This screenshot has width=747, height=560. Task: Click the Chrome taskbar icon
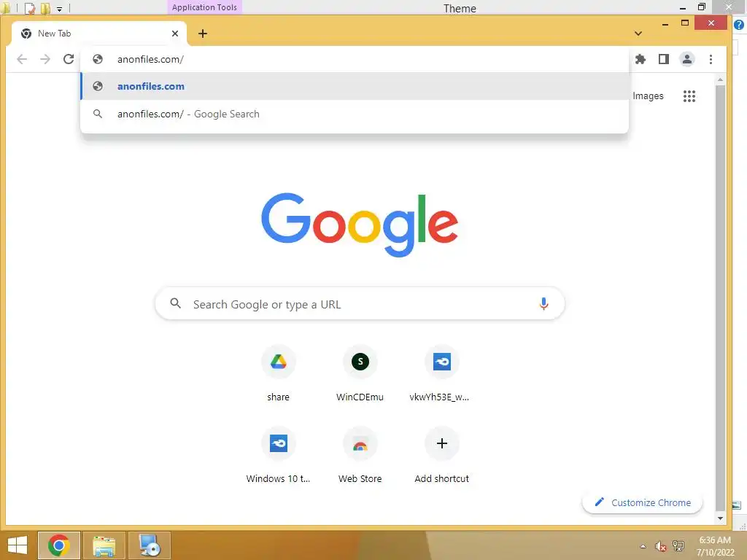pyautogui.click(x=59, y=545)
